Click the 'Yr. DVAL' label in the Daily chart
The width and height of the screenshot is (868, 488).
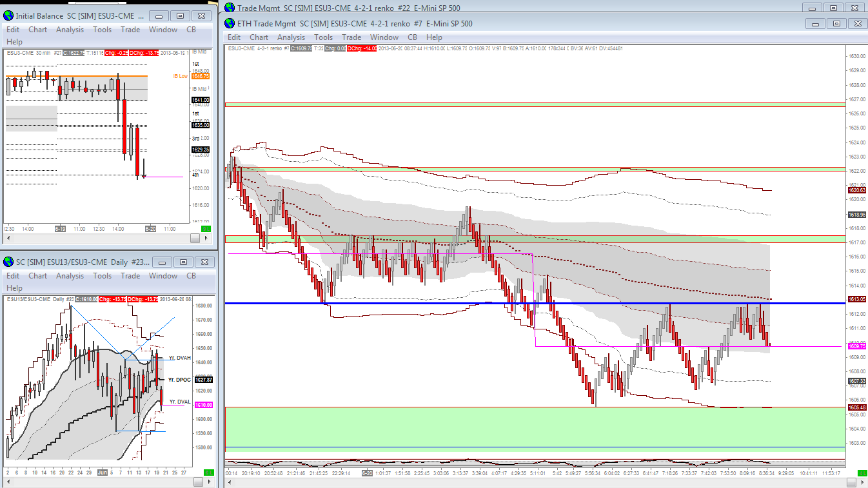click(x=180, y=402)
